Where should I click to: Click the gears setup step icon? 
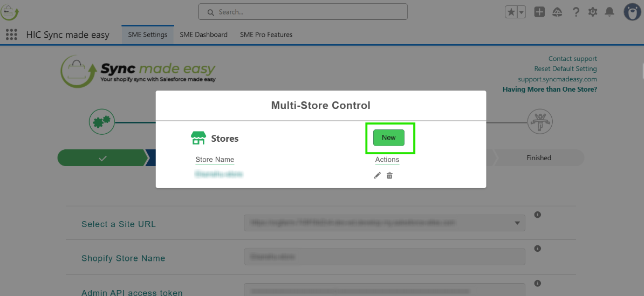[x=102, y=122]
